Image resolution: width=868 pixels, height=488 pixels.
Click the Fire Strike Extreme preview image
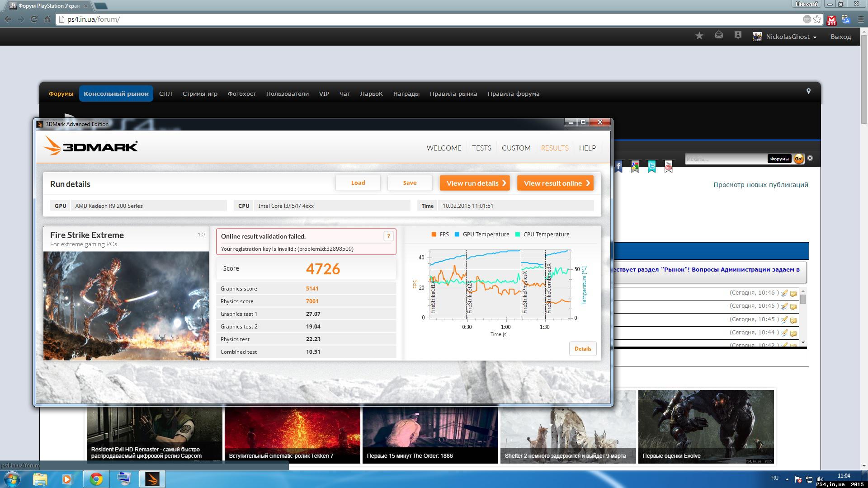[x=126, y=306]
